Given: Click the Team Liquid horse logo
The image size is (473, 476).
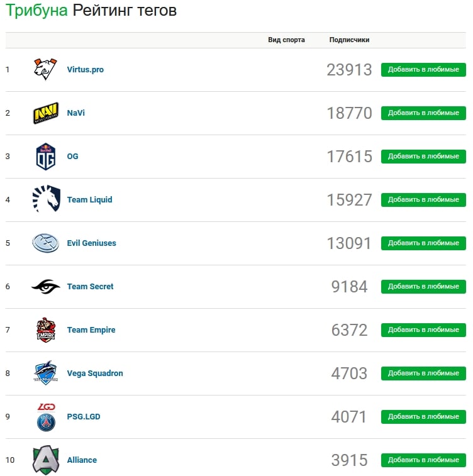Looking at the screenshot, I should click(x=45, y=199).
